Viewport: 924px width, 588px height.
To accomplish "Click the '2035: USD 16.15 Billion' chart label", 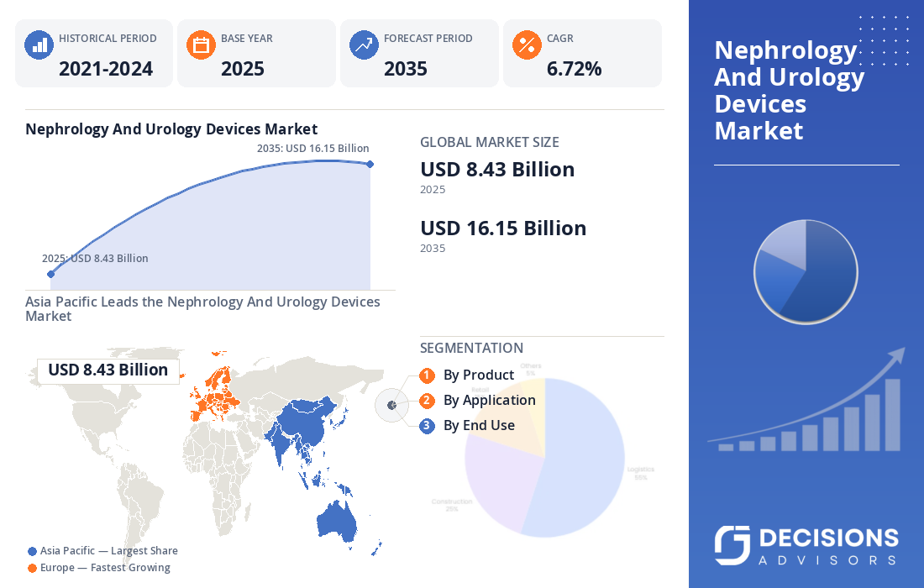I will click(x=313, y=149).
